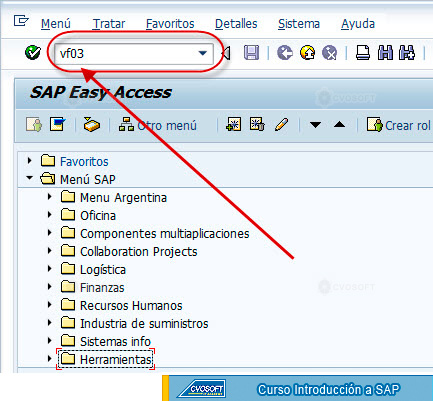Click the green checkmark Enter icon
The height and width of the screenshot is (401, 433).
33,53
